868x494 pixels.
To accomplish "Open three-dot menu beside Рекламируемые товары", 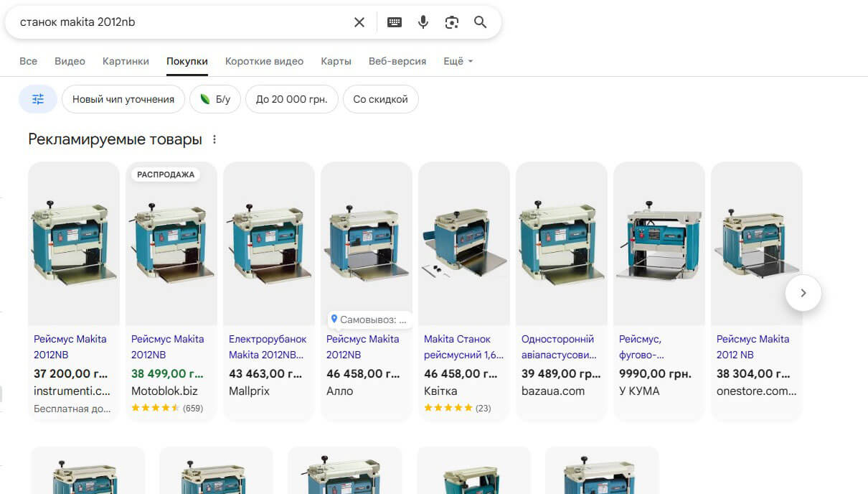I will (x=214, y=140).
